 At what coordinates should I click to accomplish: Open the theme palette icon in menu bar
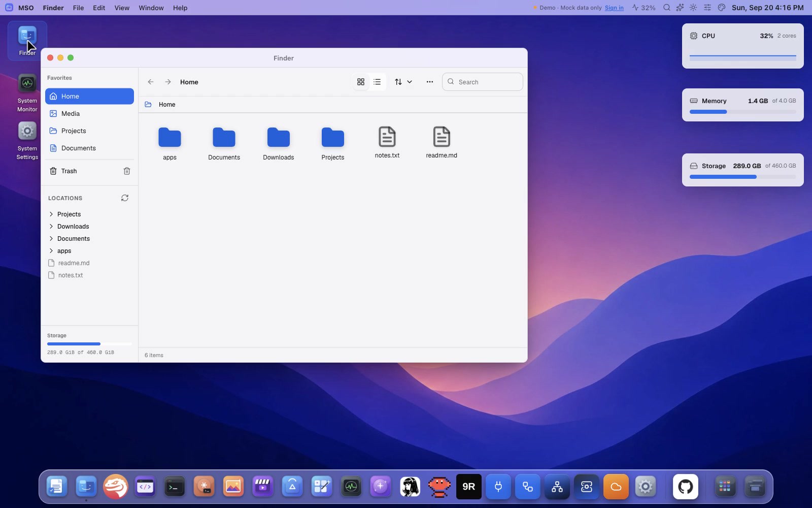[x=722, y=8]
